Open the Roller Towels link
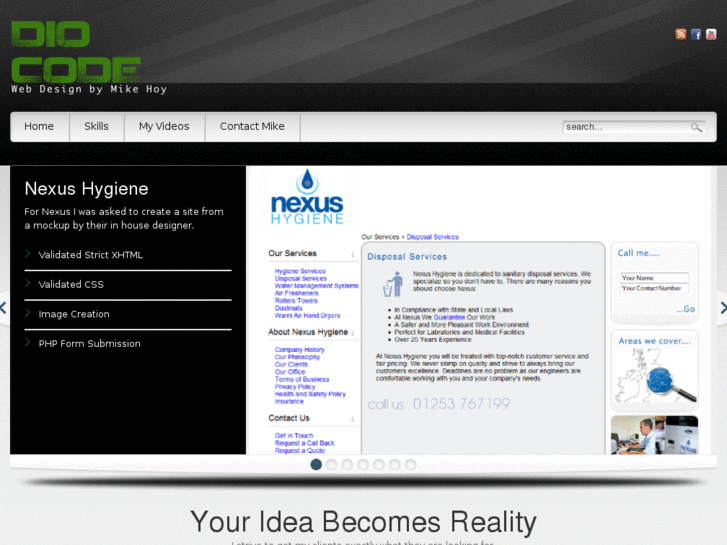 [x=296, y=301]
